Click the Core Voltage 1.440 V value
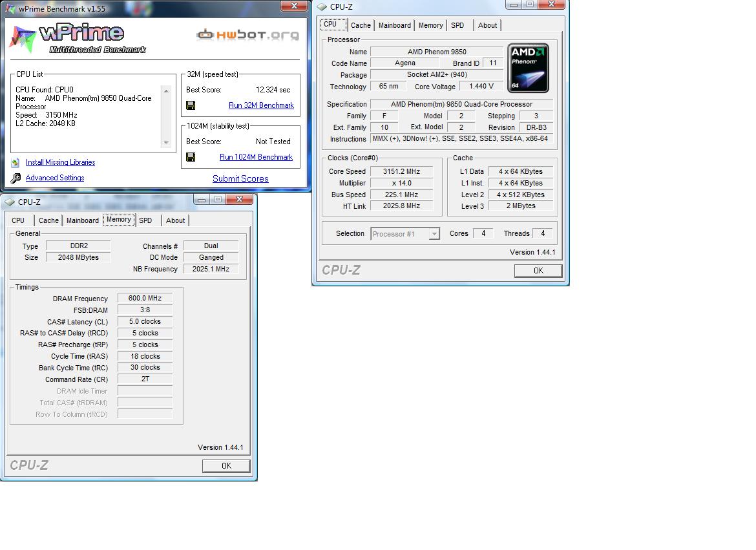 [x=481, y=87]
